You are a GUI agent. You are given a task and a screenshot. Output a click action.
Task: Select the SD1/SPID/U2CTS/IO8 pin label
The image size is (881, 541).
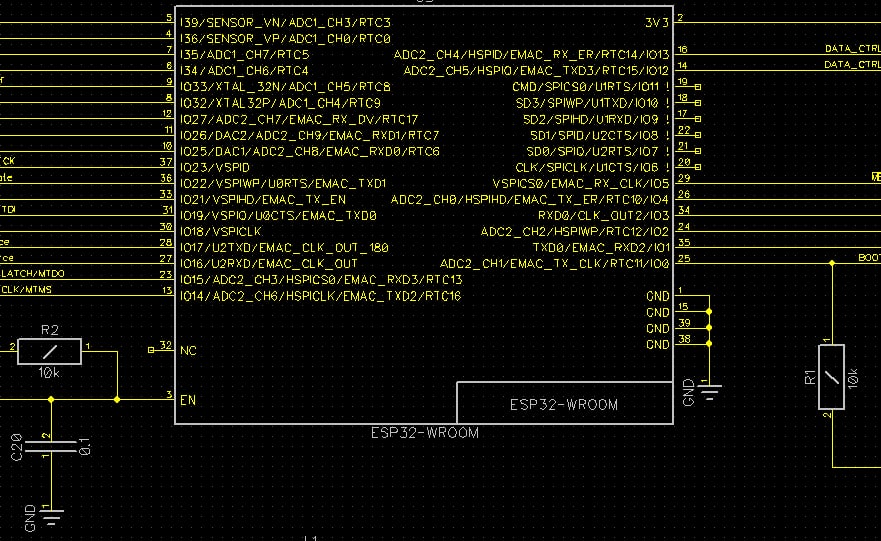point(594,135)
